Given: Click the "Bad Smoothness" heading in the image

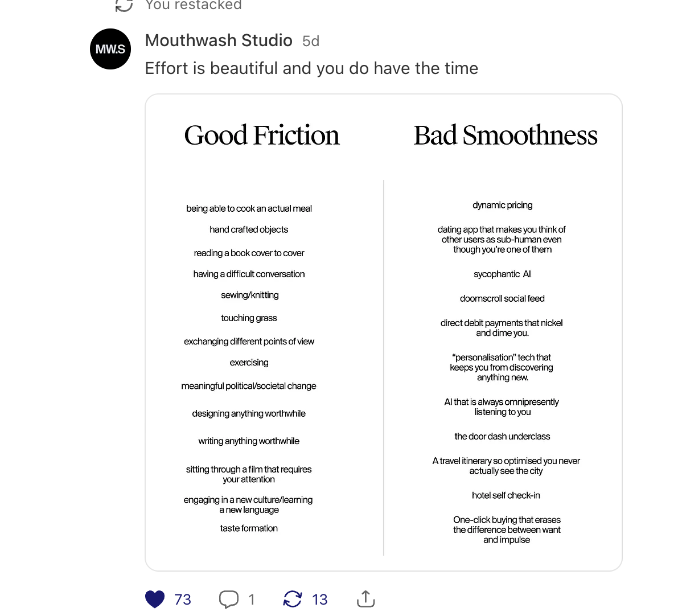Looking at the screenshot, I should pos(506,135).
